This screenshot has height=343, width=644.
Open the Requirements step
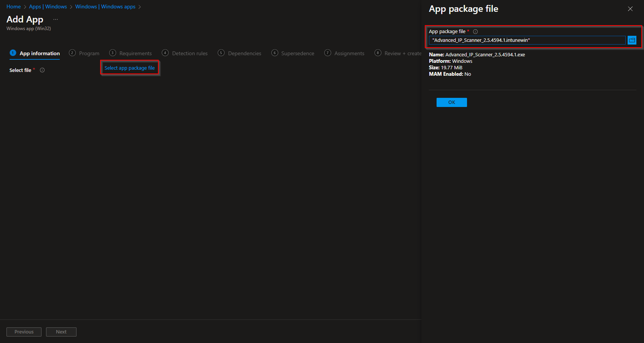pyautogui.click(x=135, y=53)
